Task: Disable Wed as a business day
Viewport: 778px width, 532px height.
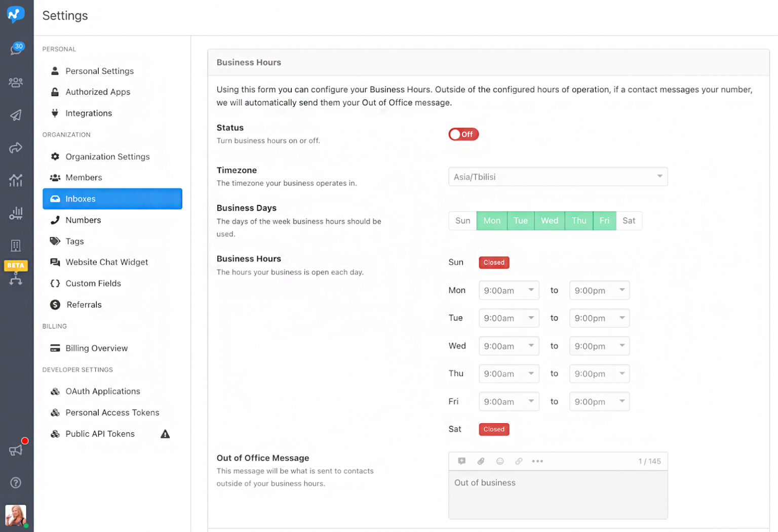Action: [549, 221]
